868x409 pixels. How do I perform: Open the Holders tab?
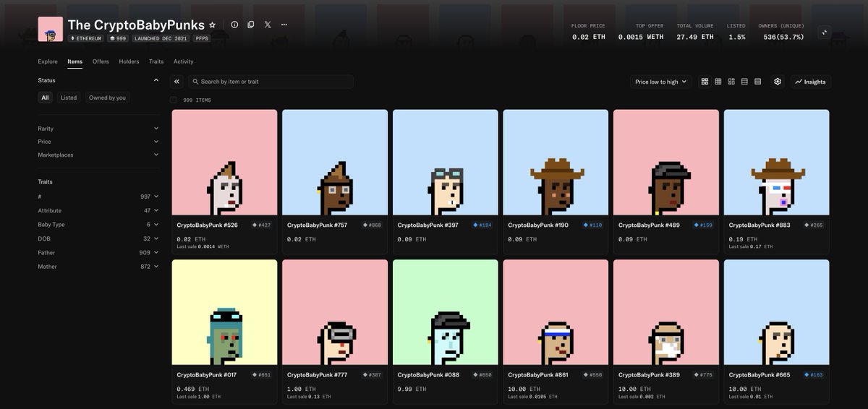(x=129, y=61)
